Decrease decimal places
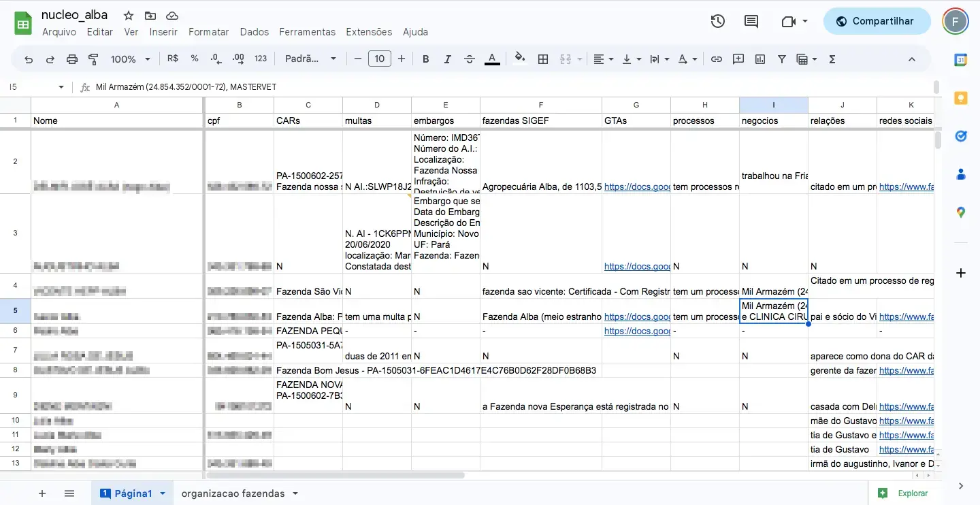Screen dimensions: 980x505 (x=216, y=59)
